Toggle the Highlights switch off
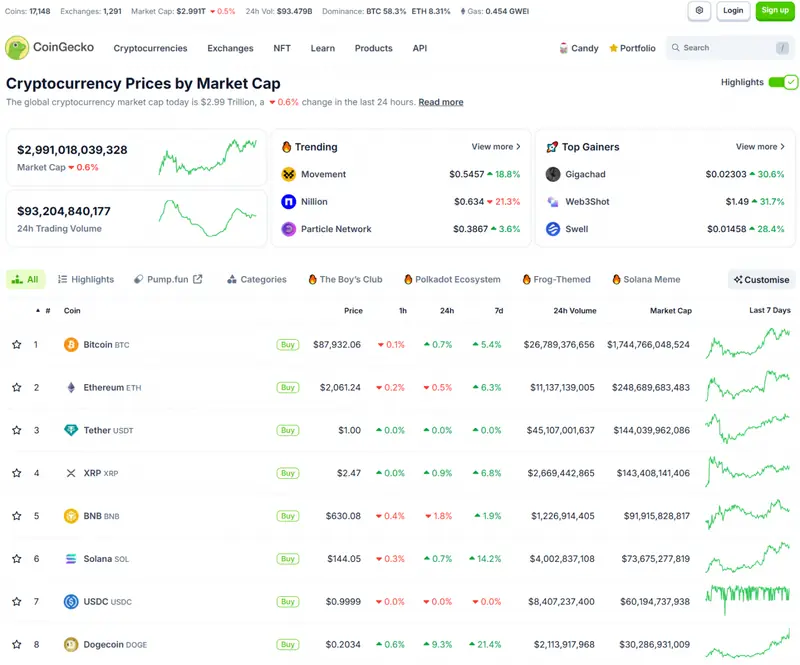This screenshot has width=800, height=665. point(783,82)
